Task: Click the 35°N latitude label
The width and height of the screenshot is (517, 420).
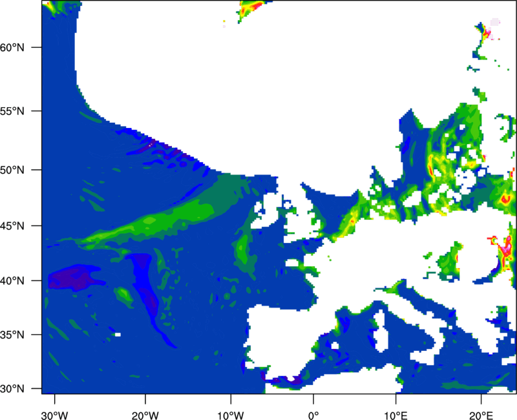Action: [12, 335]
